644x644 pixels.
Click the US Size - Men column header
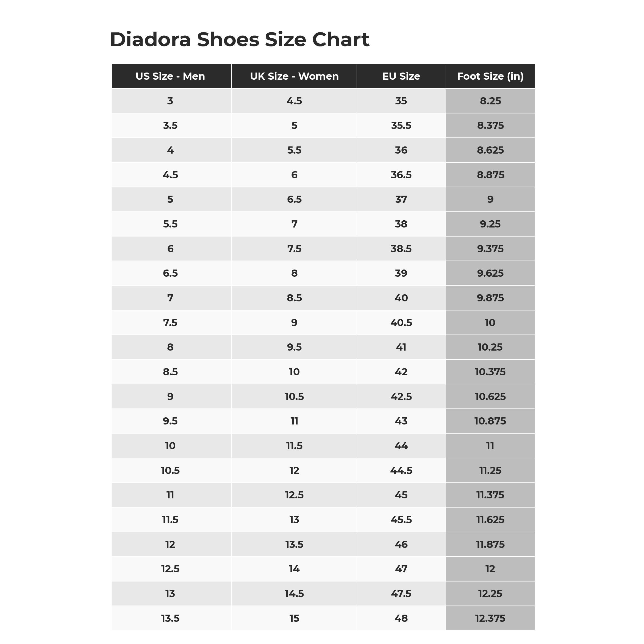(x=170, y=76)
